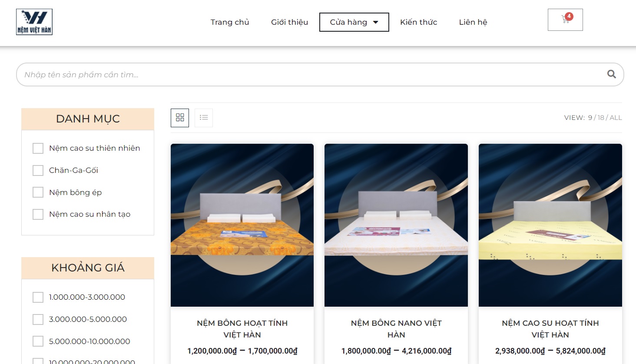Click the Nệm Bông Hoạt Tính Việt Hàn title
The image size is (636, 364).
pyautogui.click(x=242, y=329)
